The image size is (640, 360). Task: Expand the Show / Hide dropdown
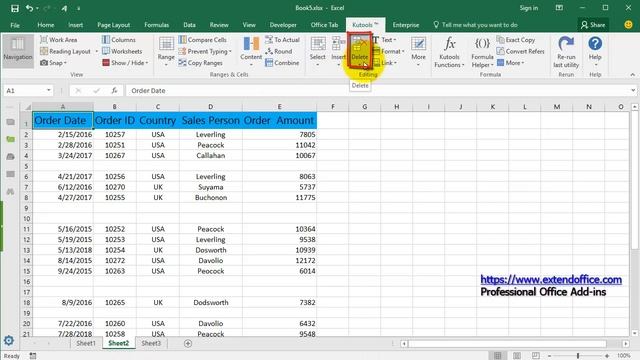pos(147,63)
